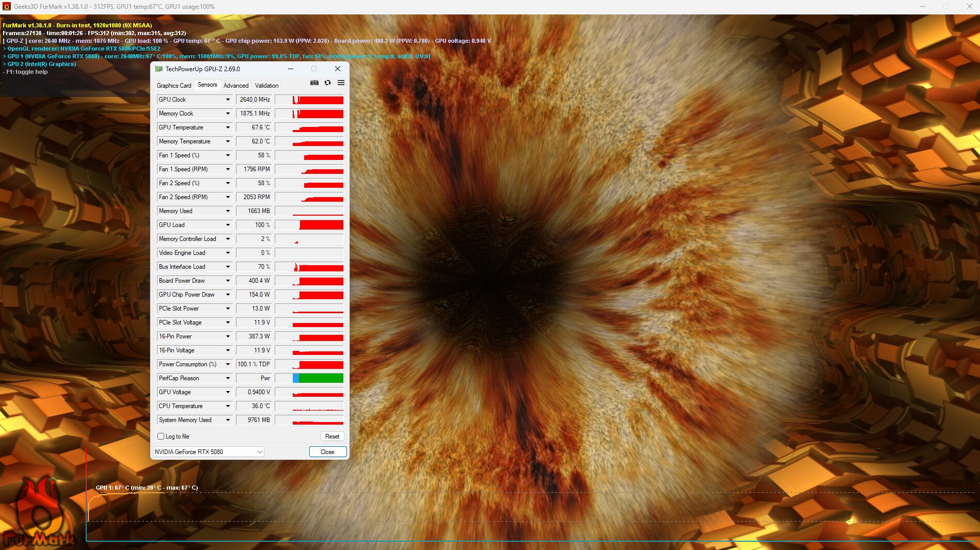980x550 pixels.
Task: Open the GPU Temperature sensor dropdown arrow
Action: (x=227, y=127)
